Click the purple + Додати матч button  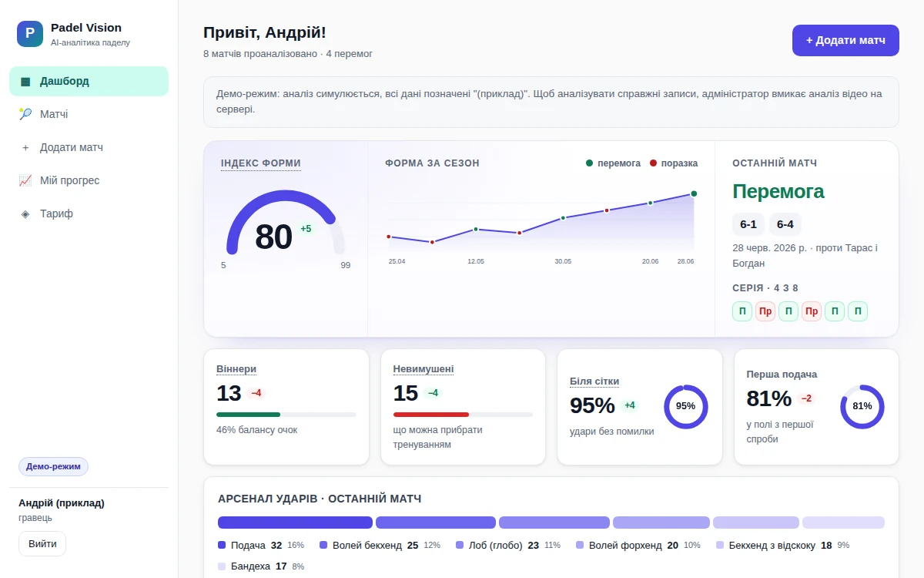point(845,41)
